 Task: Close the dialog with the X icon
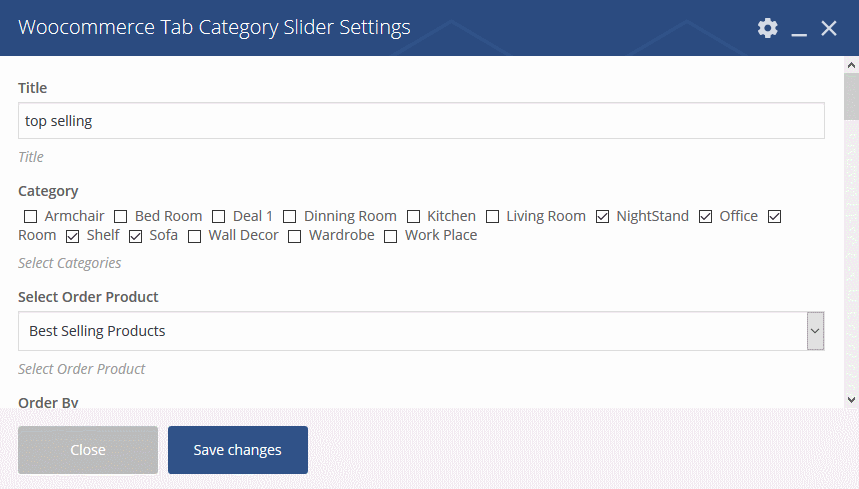pos(829,28)
